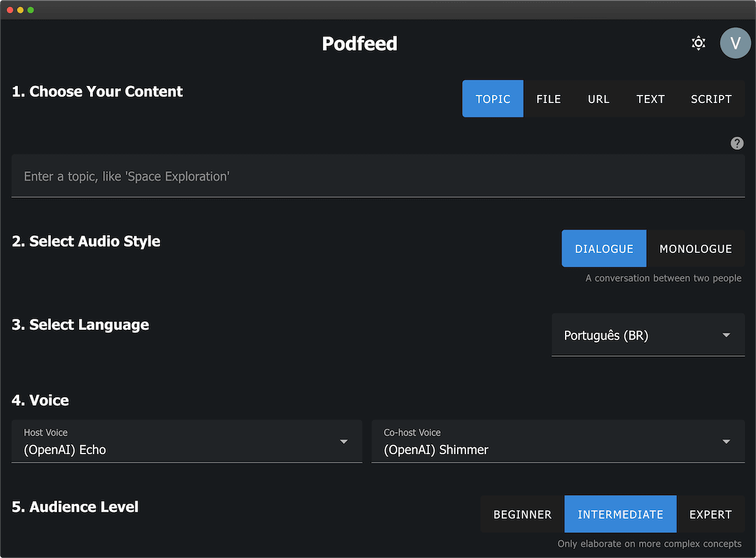The height and width of the screenshot is (558, 756).
Task: Select INTERMEDIATE audience level
Action: coord(620,514)
